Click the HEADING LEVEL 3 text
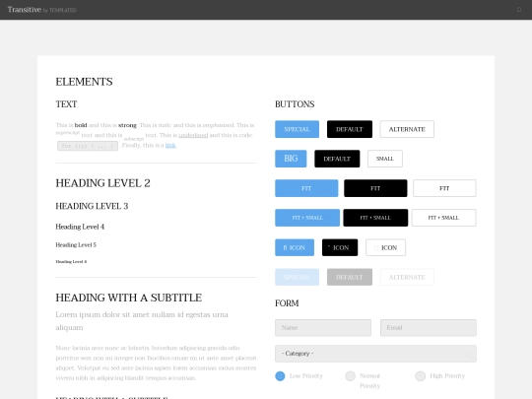This screenshot has height=399, width=532. click(92, 206)
